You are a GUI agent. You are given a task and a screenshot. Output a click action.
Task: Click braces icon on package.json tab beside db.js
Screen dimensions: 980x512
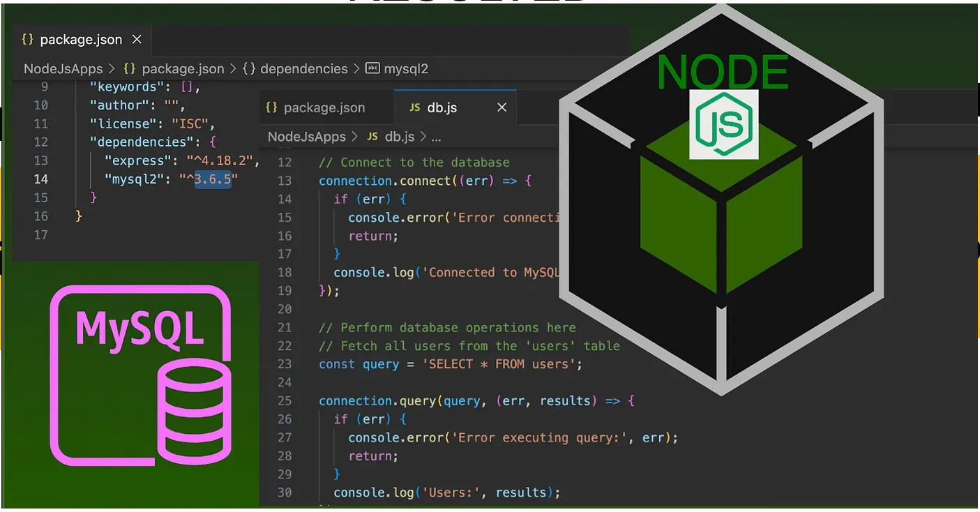[272, 107]
